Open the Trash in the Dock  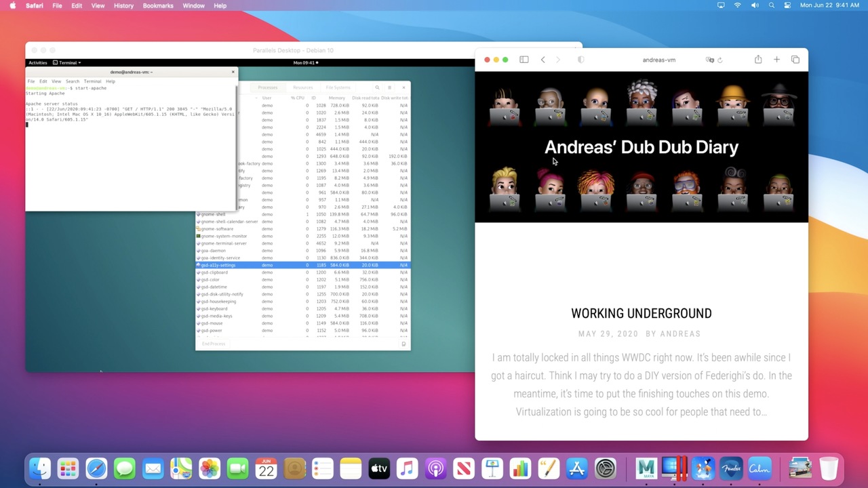(829, 468)
